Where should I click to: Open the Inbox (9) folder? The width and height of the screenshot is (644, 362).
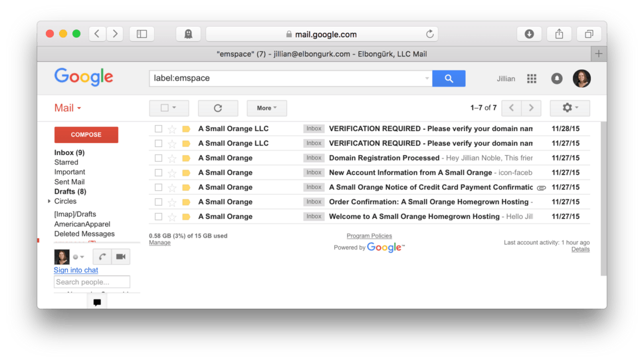point(69,152)
